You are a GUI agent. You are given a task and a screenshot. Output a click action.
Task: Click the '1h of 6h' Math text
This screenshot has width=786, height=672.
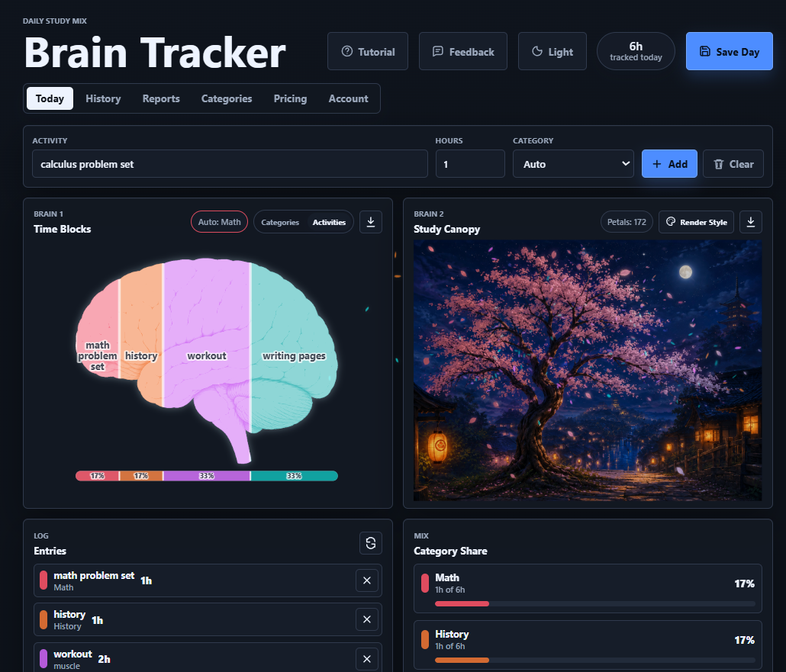(449, 590)
